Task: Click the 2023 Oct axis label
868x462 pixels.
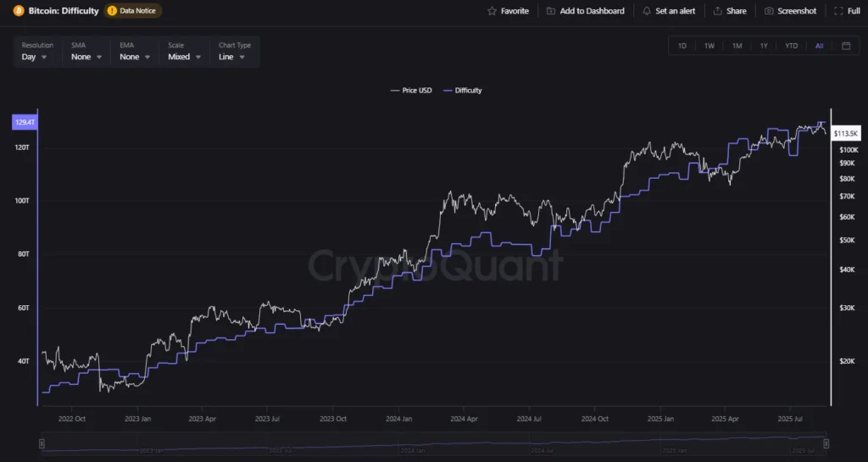Action: 332,419
